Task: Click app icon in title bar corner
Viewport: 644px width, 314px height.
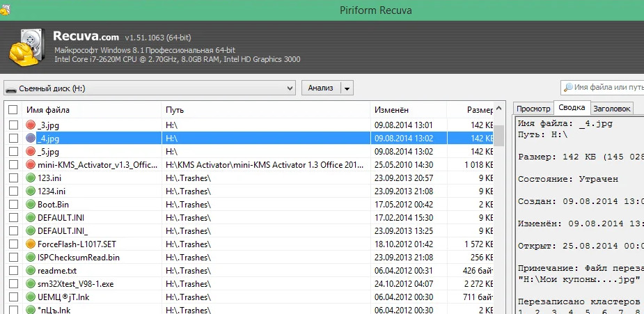Action: click(x=6, y=9)
